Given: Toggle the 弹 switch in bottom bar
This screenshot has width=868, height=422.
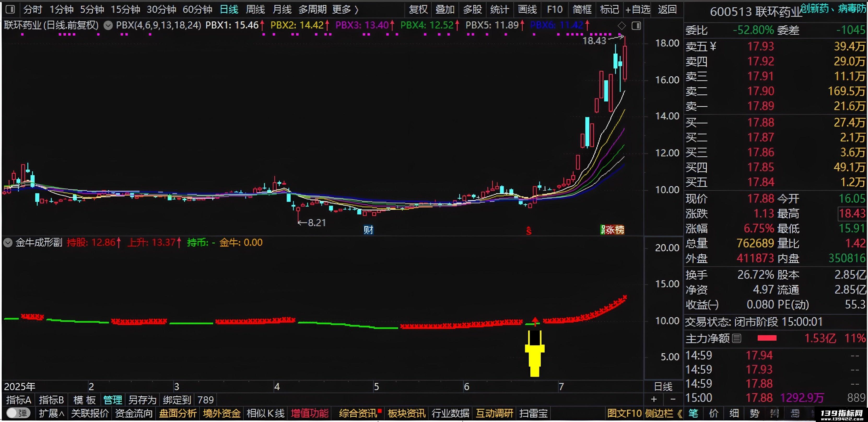Looking at the screenshot, I should pos(18,413).
